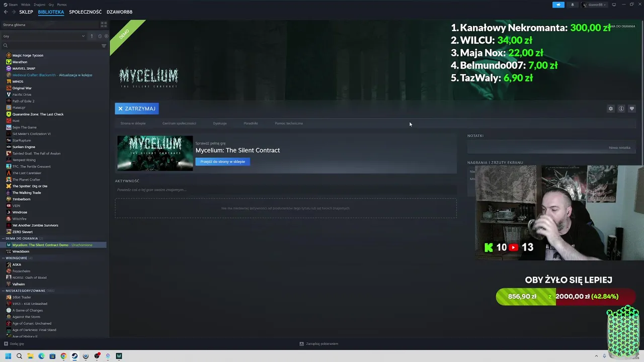
Task: Open the Widok menu
Action: (25, 5)
